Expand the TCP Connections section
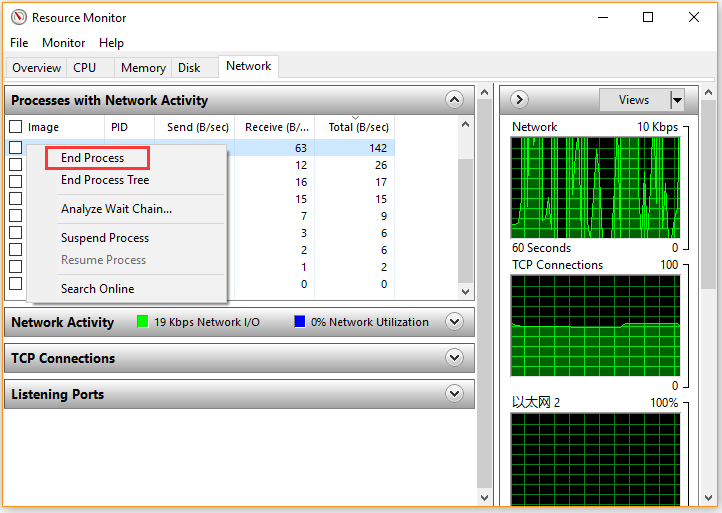The width and height of the screenshot is (722, 513). tap(454, 357)
